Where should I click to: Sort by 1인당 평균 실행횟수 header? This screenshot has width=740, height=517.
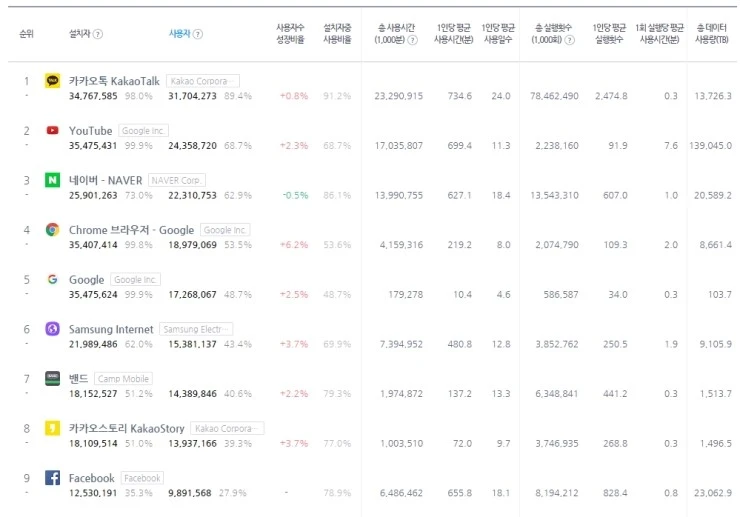click(x=609, y=34)
